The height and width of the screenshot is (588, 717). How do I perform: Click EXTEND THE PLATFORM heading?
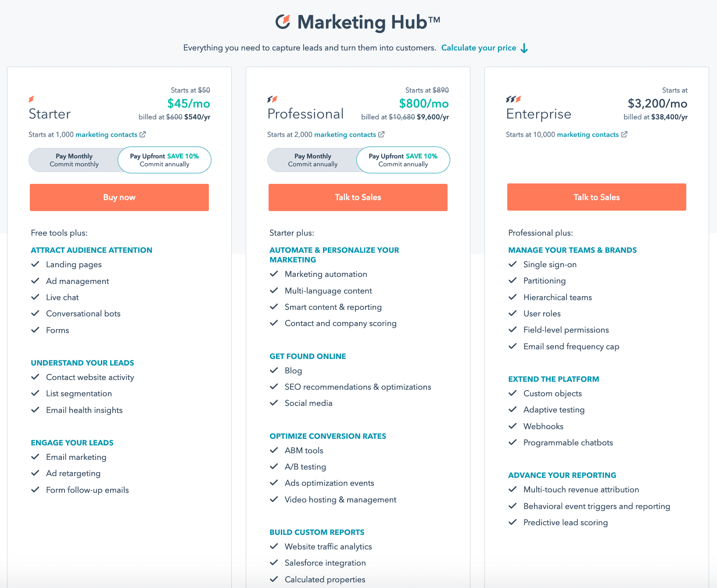[554, 379]
